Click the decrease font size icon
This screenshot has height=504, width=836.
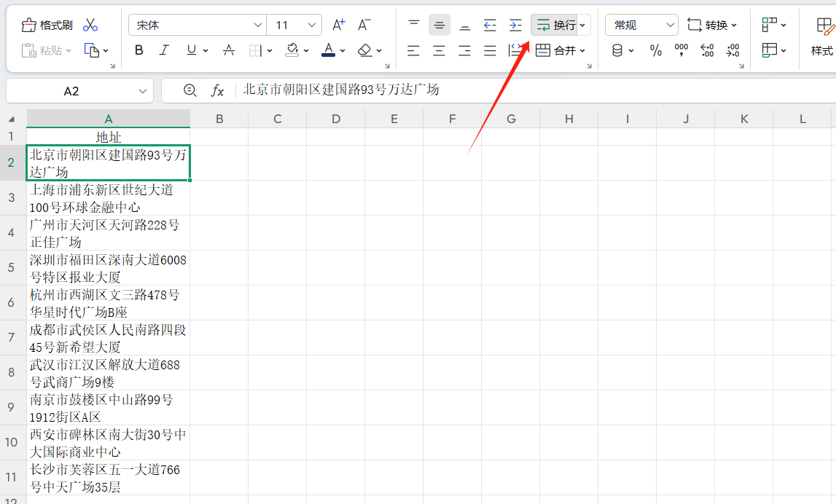tap(364, 25)
